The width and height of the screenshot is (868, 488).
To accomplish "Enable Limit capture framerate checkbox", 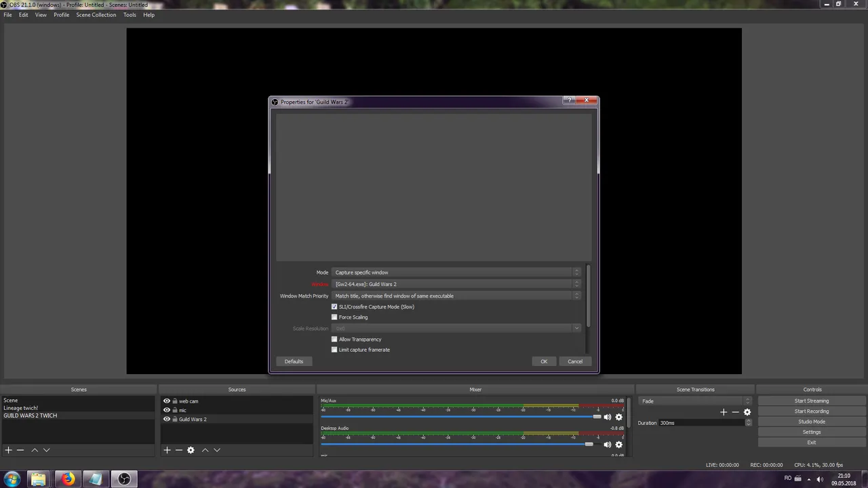I will [x=334, y=350].
